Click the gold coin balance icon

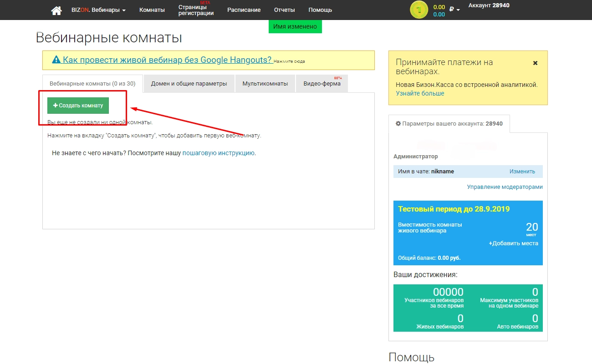[x=418, y=10]
